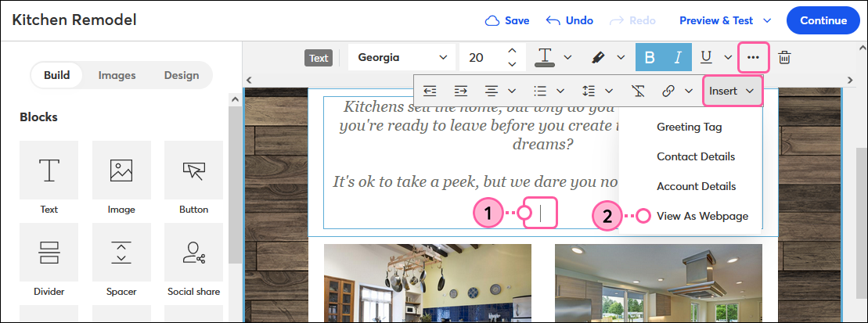Viewport: 868px width, 323px height.
Task: Expand the alignment options arrow
Action: [512, 91]
